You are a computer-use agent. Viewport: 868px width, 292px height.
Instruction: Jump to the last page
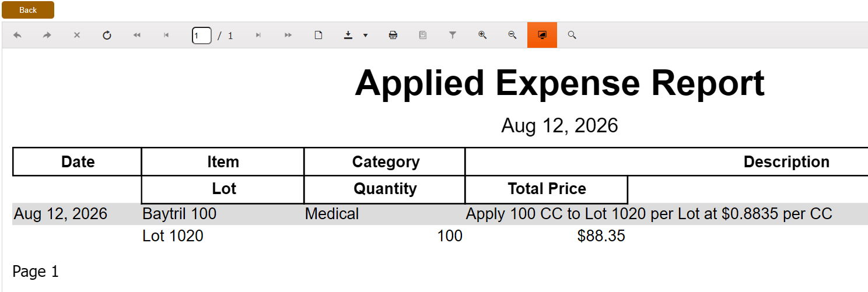[288, 36]
